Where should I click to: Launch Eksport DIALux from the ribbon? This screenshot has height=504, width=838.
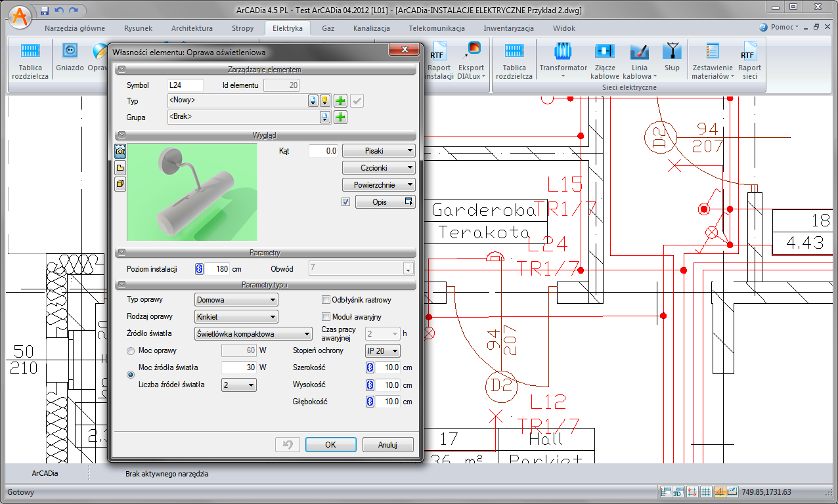[471, 60]
